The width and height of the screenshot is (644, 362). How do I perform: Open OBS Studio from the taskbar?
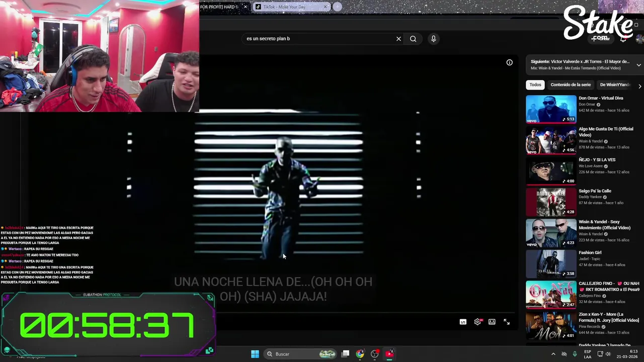[x=375, y=354]
